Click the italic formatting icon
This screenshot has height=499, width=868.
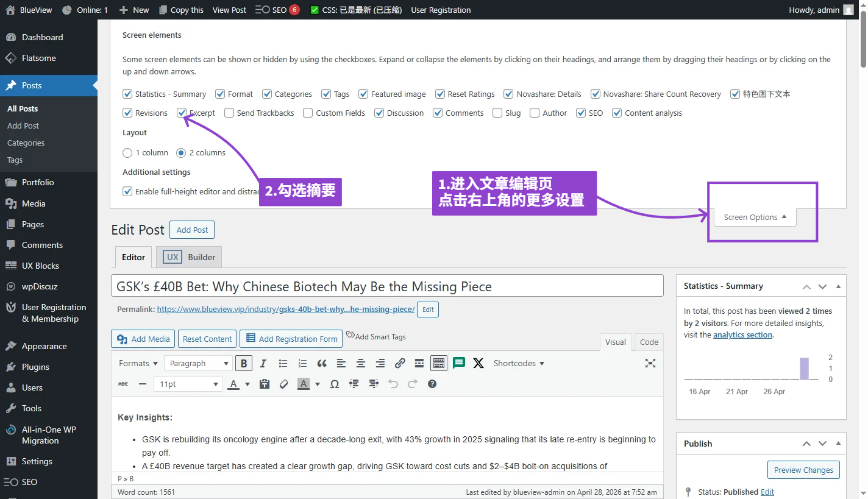263,363
